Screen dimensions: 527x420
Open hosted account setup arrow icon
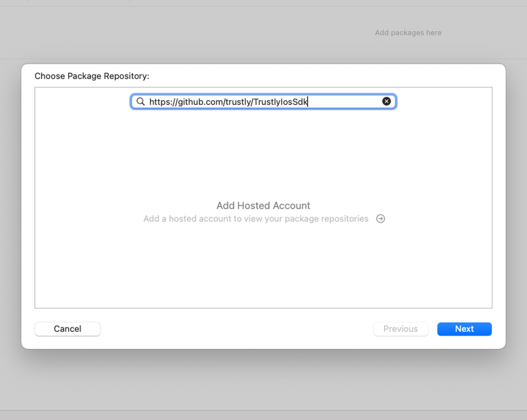point(380,219)
